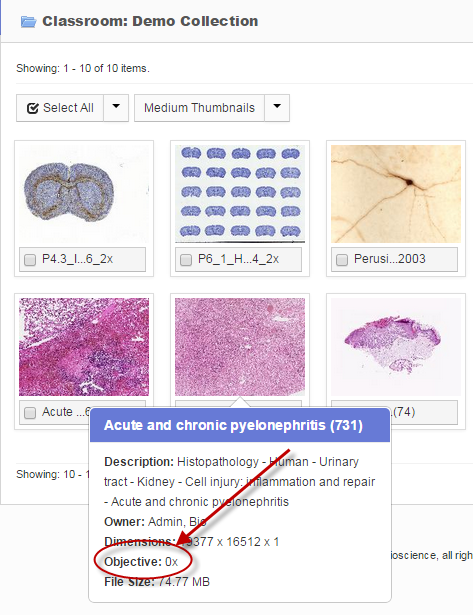The width and height of the screenshot is (473, 615).
Task: Click the Medium Thumbnails button
Action: point(199,108)
